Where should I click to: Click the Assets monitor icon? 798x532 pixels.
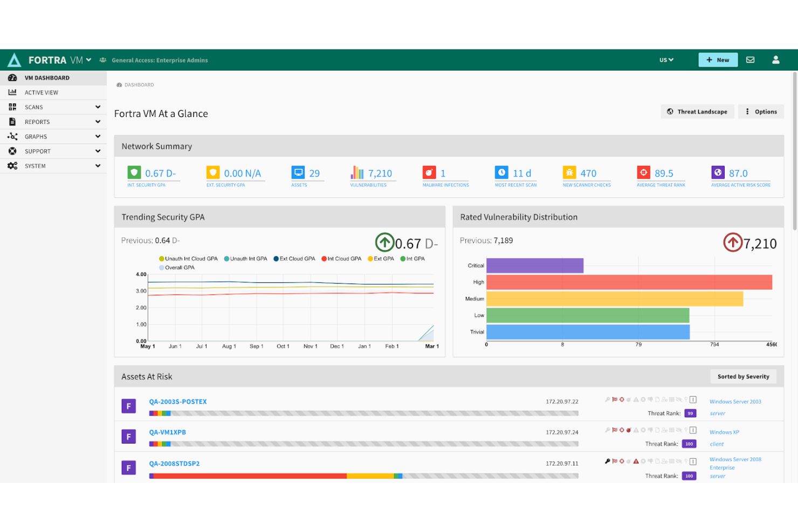(x=298, y=172)
